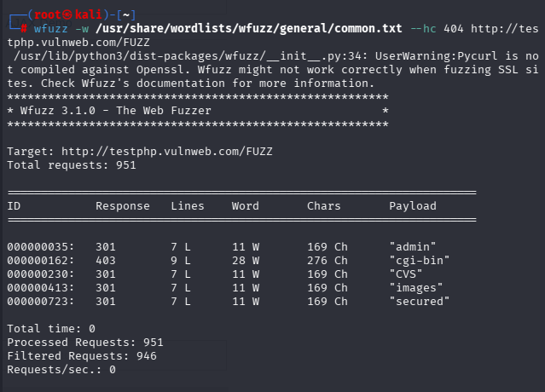The width and height of the screenshot is (545, 392).
Task: Click the skull symbol between root and kali
Action: click(x=68, y=14)
